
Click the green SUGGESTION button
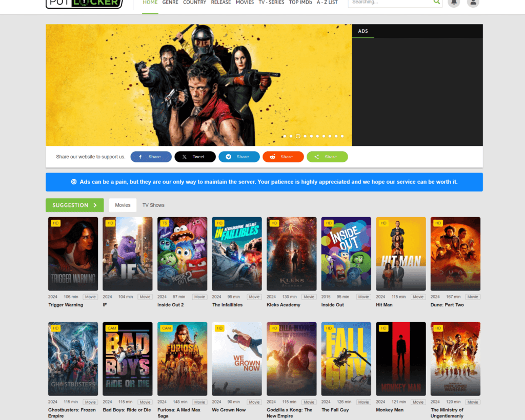(x=74, y=205)
